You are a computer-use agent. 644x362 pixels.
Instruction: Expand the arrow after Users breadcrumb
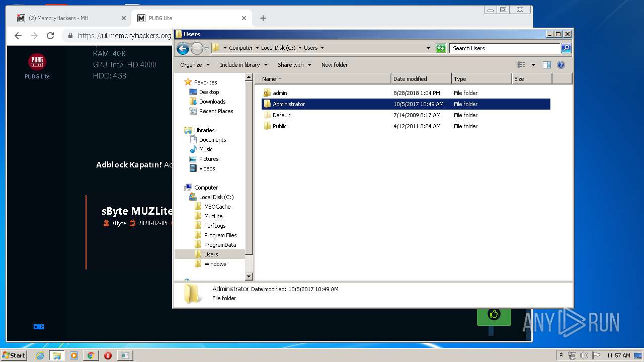(x=322, y=48)
